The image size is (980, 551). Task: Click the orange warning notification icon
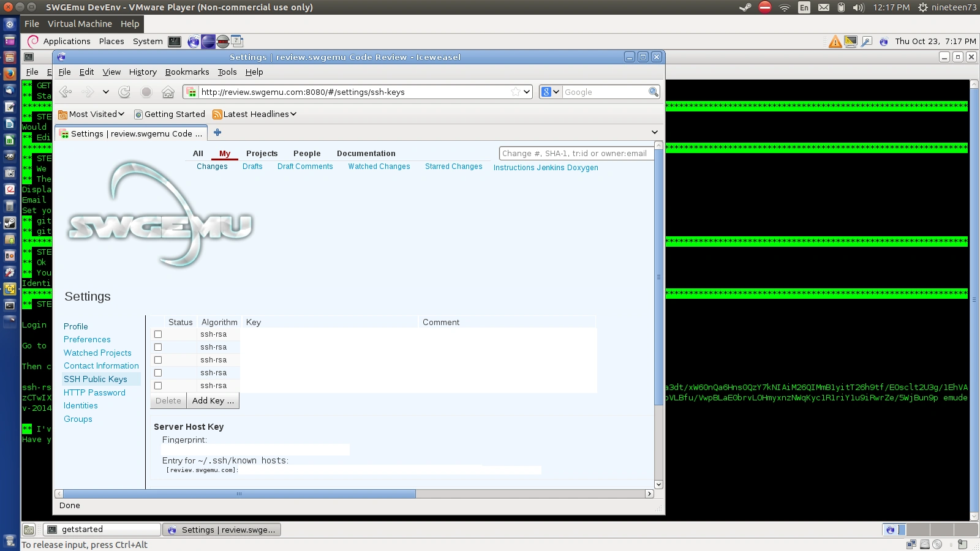(835, 42)
